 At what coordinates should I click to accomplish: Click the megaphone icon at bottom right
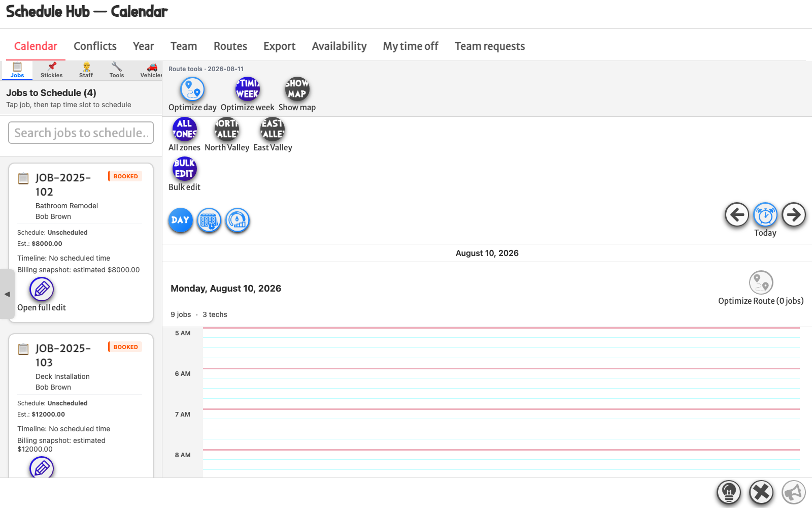pyautogui.click(x=794, y=492)
